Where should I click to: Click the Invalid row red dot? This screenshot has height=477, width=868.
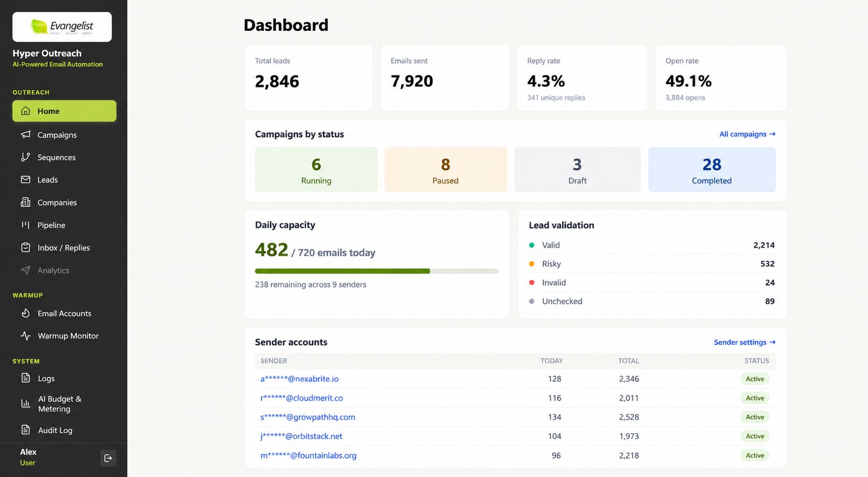[531, 283]
